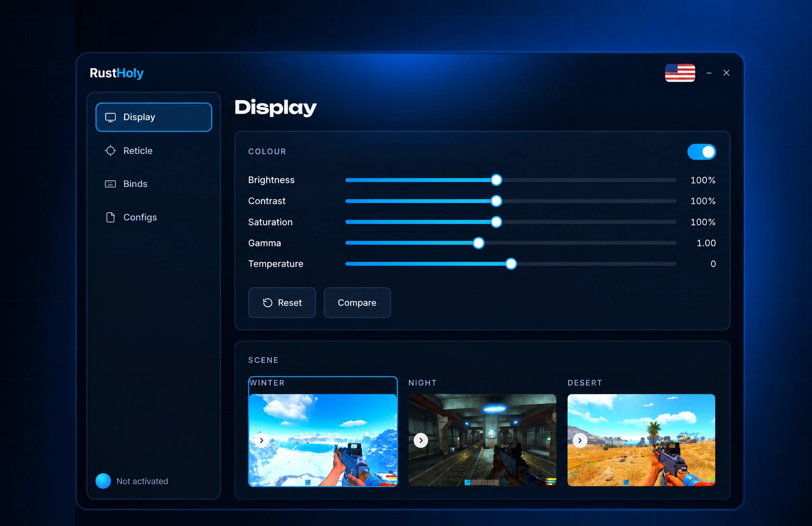Click the "SCENE" section heading
812x526 pixels.
[264, 360]
